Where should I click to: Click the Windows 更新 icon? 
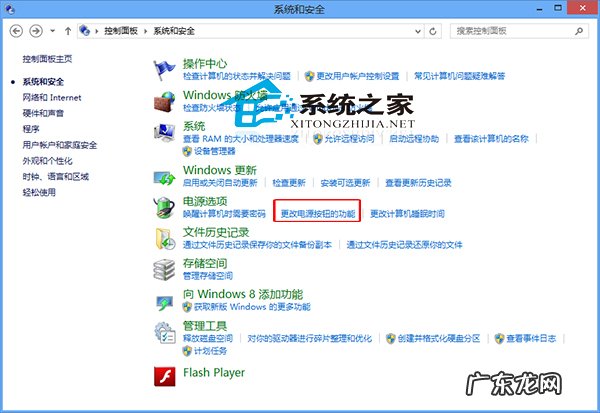click(165, 178)
